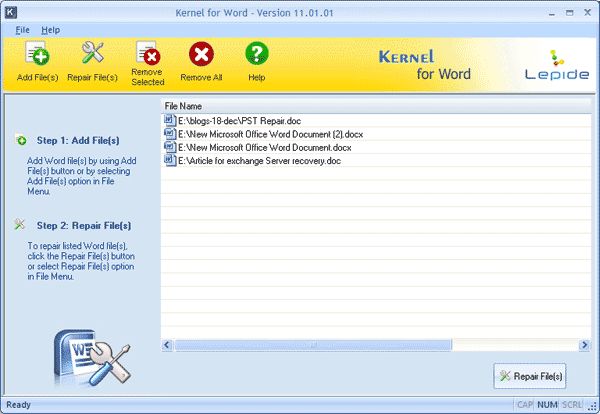Viewport: 600px width, 414px height.
Task: Click the Kernel app icon in title bar
Action: coord(11,13)
